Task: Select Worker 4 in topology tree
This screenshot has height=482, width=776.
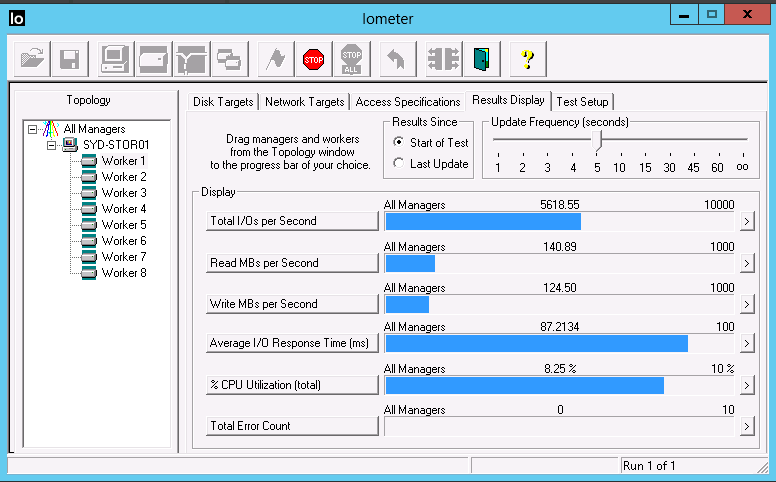Action: click(124, 209)
